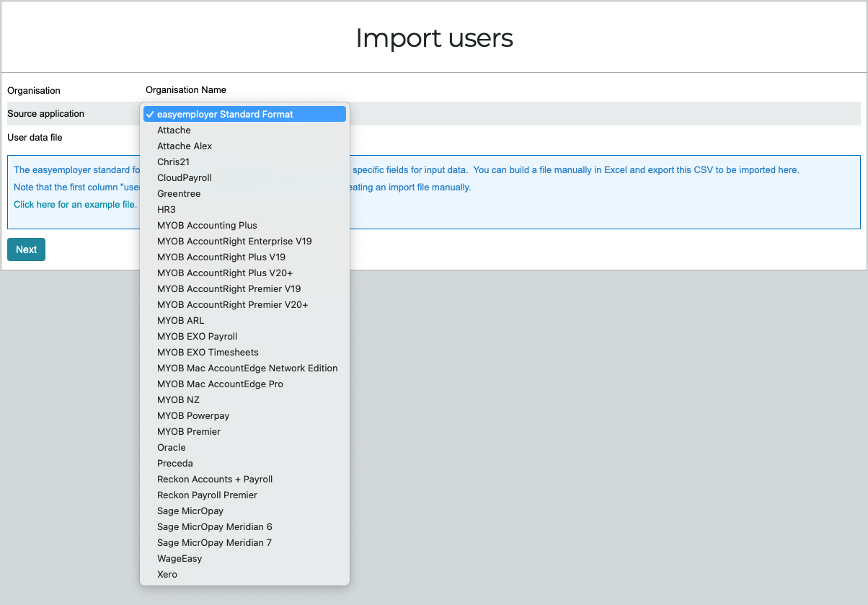This screenshot has height=605, width=868.
Task: Click the Organisation label
Action: coord(34,91)
